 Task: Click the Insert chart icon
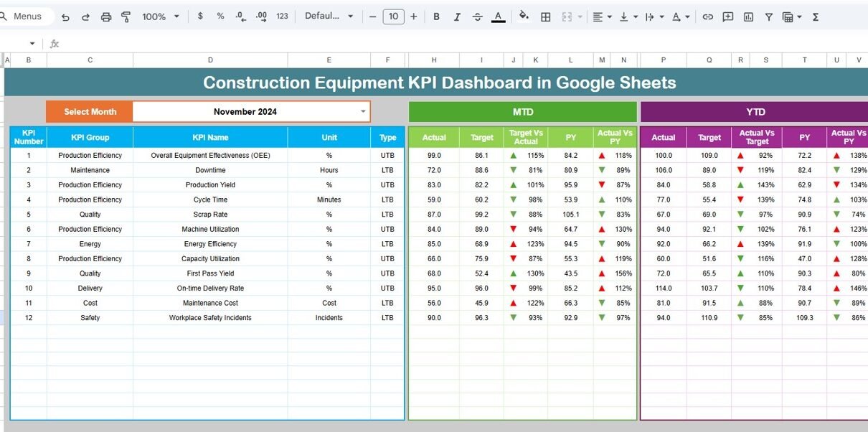pyautogui.click(x=748, y=17)
